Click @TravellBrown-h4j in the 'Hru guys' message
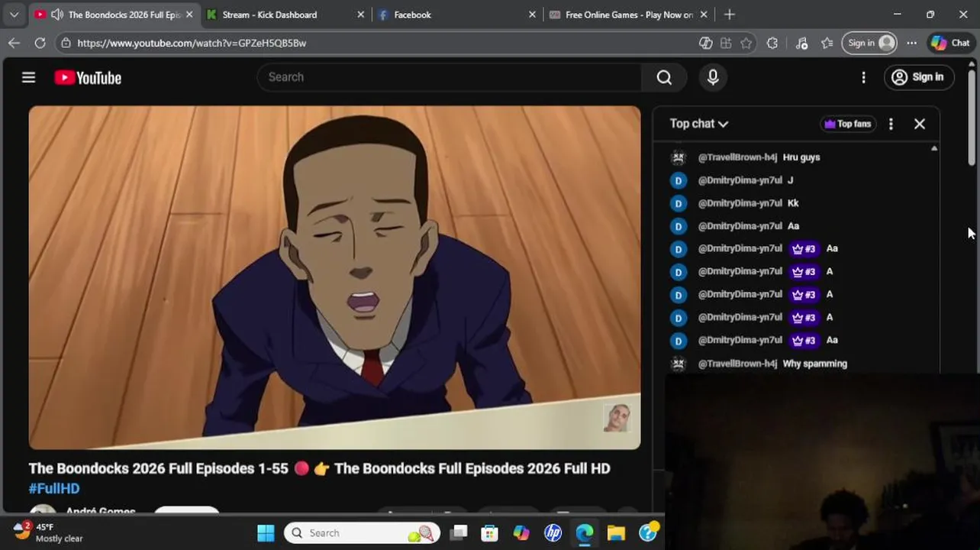The image size is (980, 550). 737,157
